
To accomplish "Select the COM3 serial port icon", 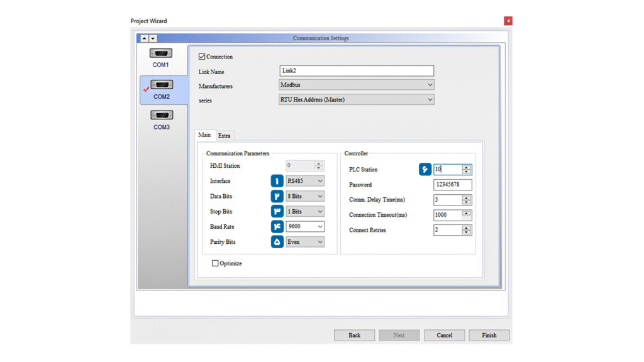I will 162,116.
